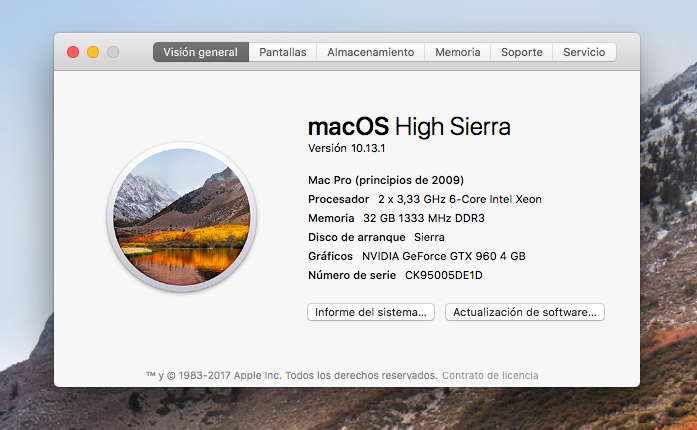This screenshot has width=697, height=430.
Task: Click graphics value NVIDIA GeForce GTX 960 4 GB
Action: tap(444, 256)
